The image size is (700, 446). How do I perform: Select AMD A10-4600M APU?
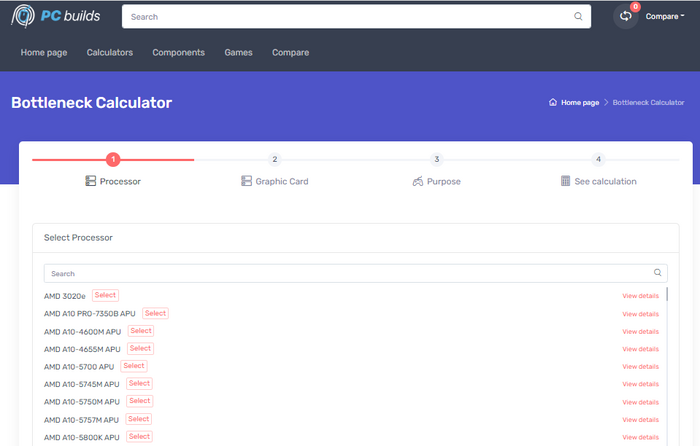pyautogui.click(x=141, y=331)
